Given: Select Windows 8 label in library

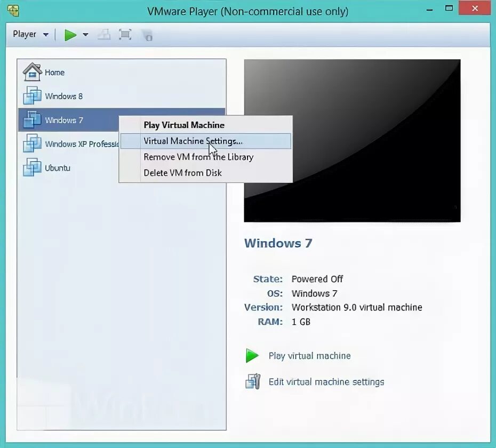Looking at the screenshot, I should (x=63, y=96).
